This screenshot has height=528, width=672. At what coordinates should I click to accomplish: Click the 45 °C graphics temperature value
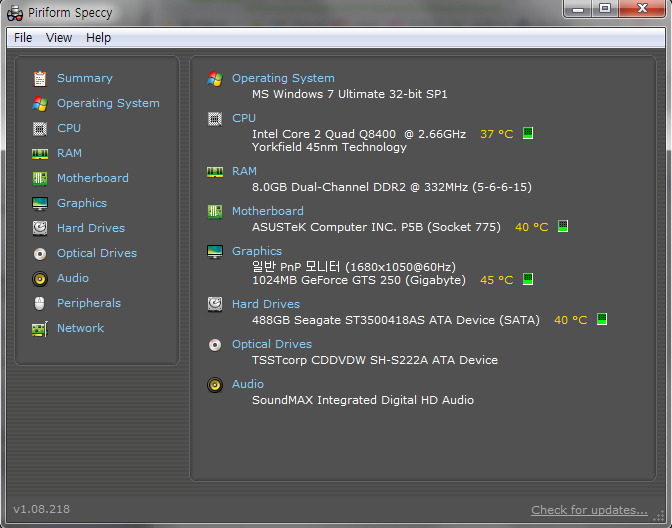point(497,280)
